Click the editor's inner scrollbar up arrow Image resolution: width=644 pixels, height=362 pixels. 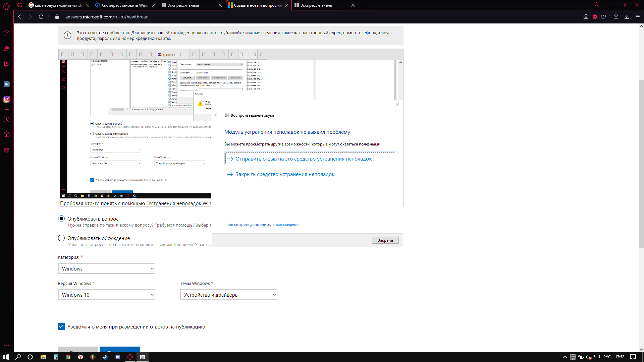(400, 62)
